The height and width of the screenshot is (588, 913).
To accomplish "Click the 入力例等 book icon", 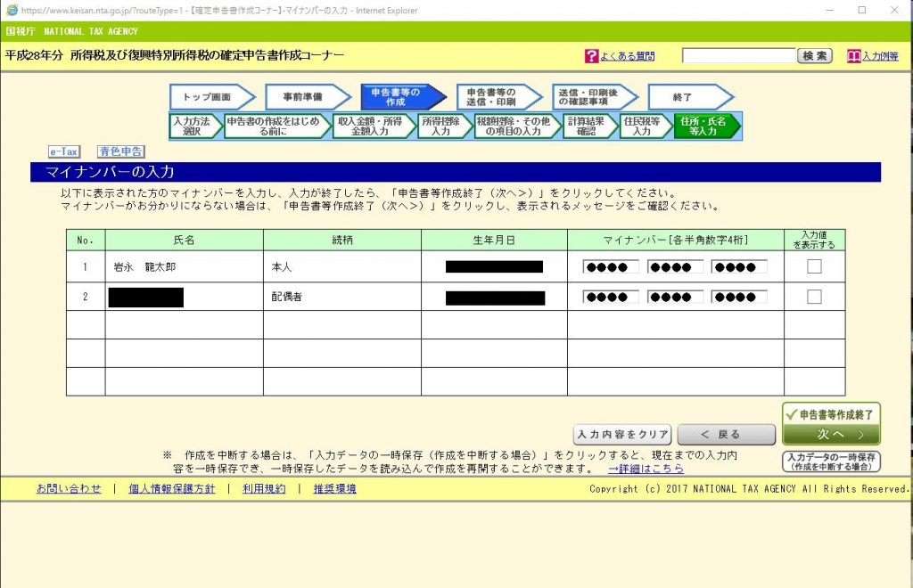I will 853,56.
